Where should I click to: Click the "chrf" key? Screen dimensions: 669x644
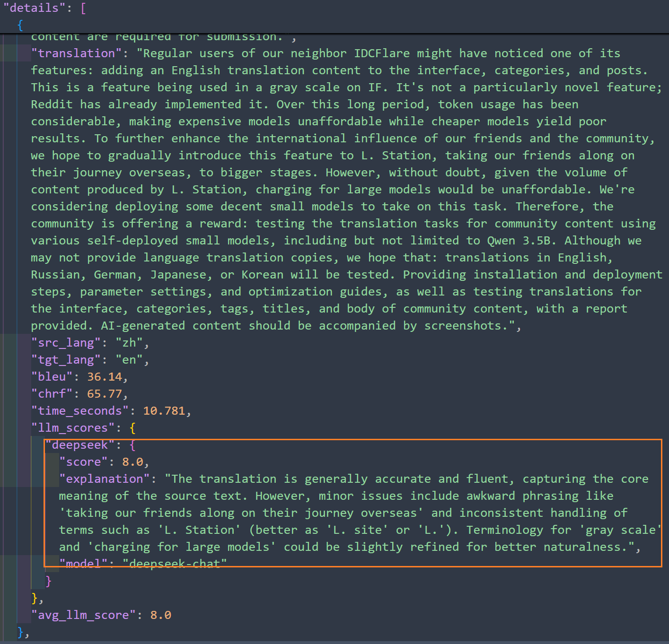[52, 394]
